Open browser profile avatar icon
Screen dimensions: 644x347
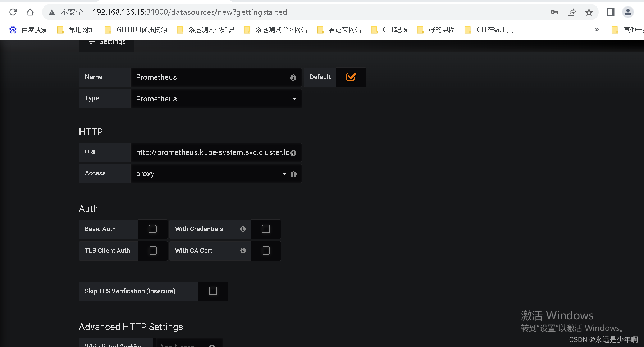click(x=628, y=12)
